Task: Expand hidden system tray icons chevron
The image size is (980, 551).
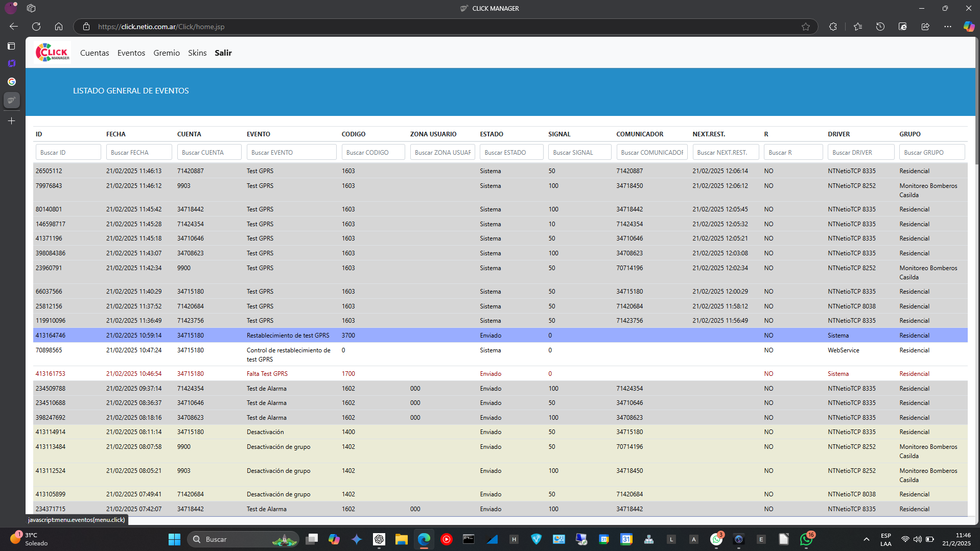Action: [866, 539]
